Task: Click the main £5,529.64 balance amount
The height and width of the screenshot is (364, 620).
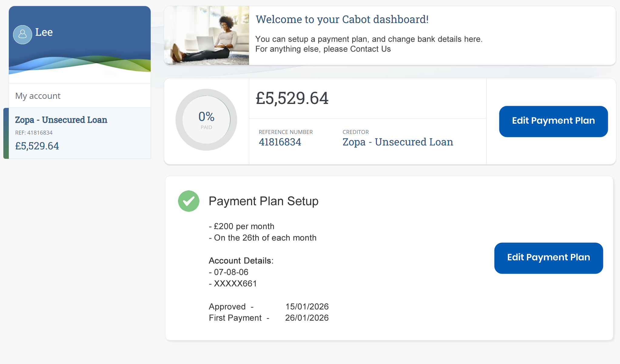Action: (x=292, y=98)
